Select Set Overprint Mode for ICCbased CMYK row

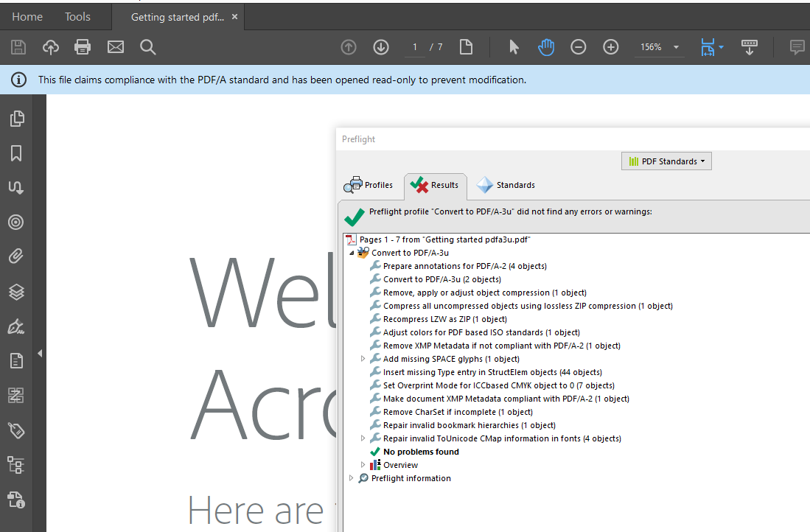coord(492,386)
